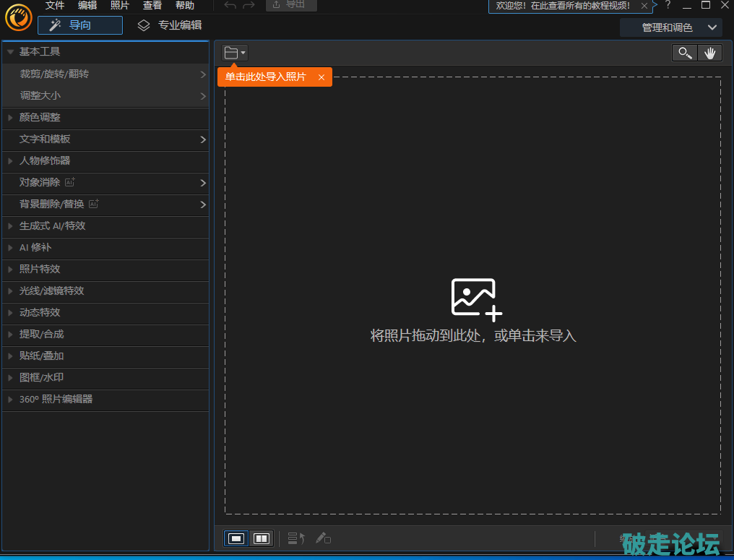The image size is (734, 560).
Task: Click the redo arrow icon
Action: coord(249,5)
